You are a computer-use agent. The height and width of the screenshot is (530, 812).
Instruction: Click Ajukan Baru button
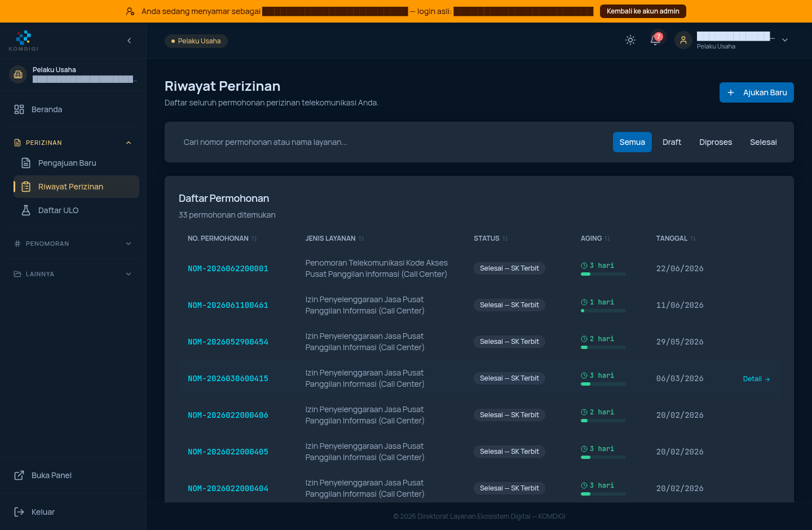coord(756,92)
